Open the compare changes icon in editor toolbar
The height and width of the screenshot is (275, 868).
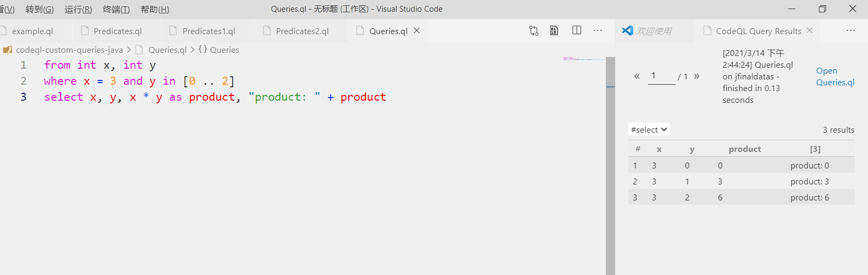(534, 30)
